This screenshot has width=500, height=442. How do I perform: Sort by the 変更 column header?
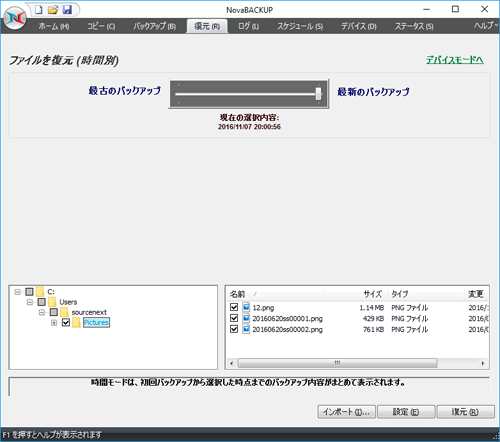tap(476, 294)
